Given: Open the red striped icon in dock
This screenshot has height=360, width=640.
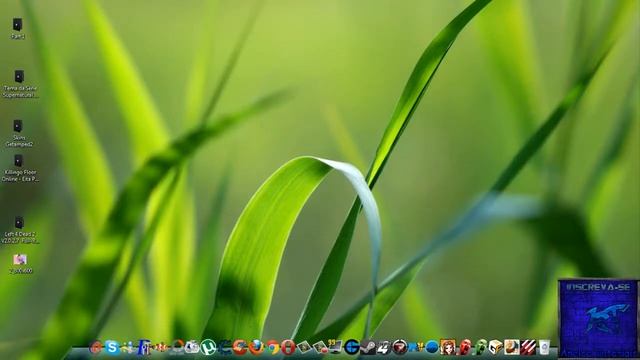Looking at the screenshot, I should point(528,347).
